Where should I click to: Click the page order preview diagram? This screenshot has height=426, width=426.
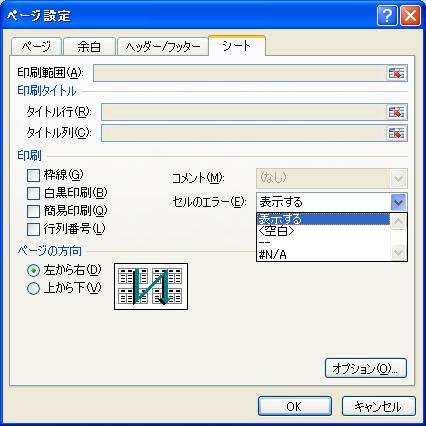click(x=151, y=286)
